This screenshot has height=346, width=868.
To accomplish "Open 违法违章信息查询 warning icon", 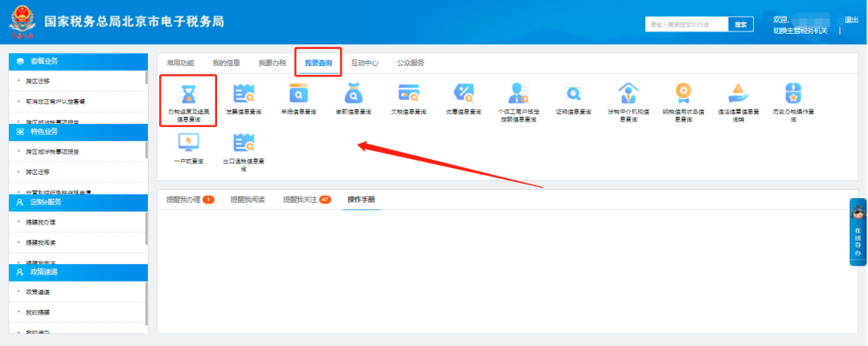I will pyautogui.click(x=738, y=93).
